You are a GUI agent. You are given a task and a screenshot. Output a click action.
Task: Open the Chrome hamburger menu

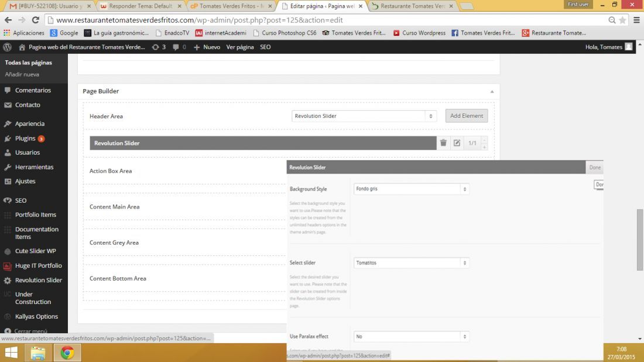636,20
